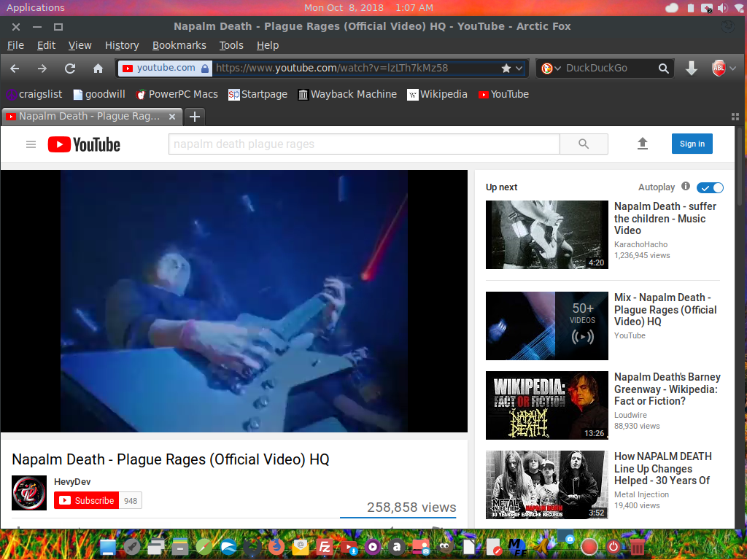Screen dimensions: 747x560
Task: Go forward using the forward arrow
Action: [x=42, y=69]
